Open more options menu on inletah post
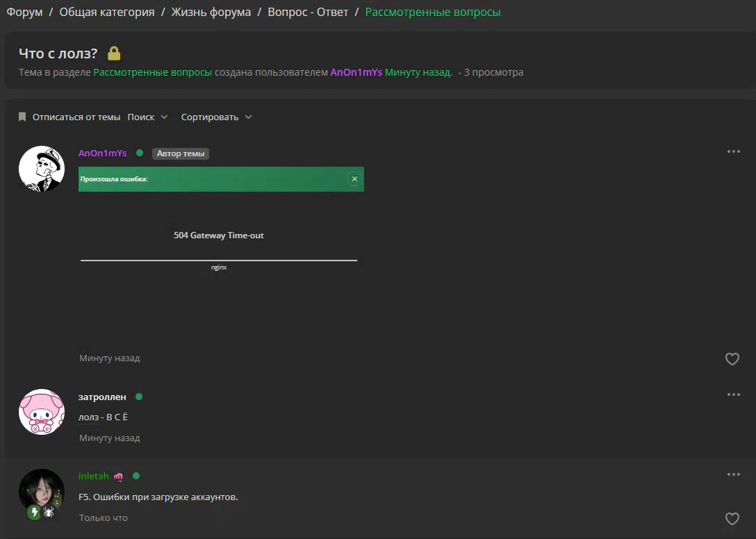The height and width of the screenshot is (539, 756). (733, 474)
